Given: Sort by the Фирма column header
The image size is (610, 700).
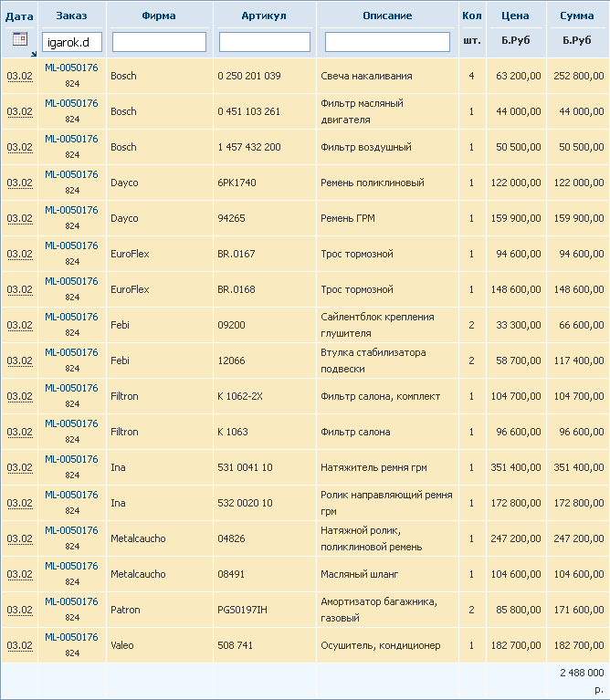Looking at the screenshot, I should (x=159, y=16).
